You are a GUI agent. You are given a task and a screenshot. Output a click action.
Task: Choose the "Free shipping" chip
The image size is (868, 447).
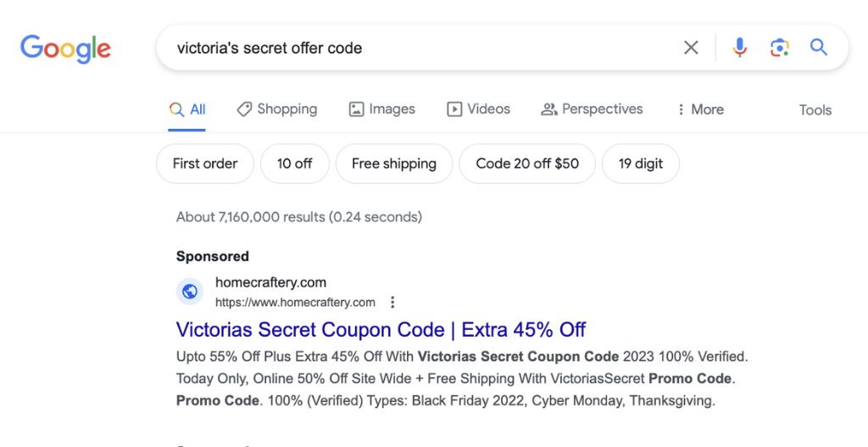394,164
